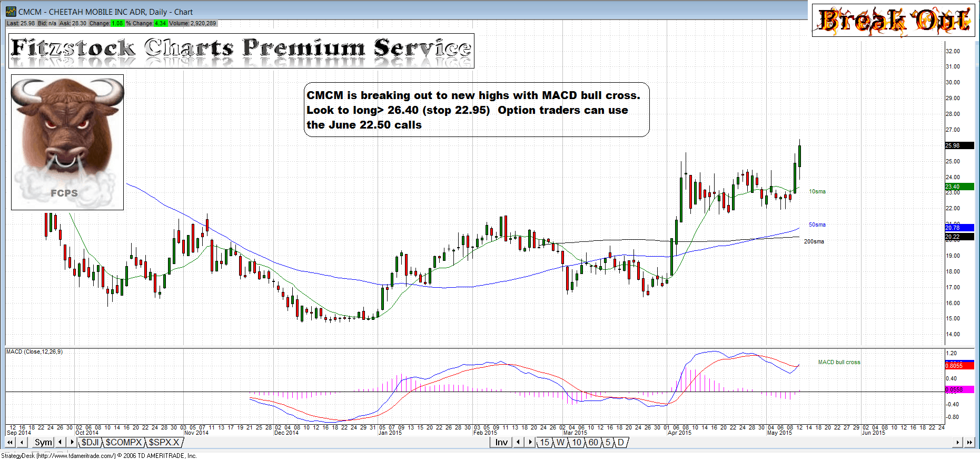This screenshot has height=459, width=980.
Task: Click the next symbol arrow next to Sym
Action: click(72, 443)
